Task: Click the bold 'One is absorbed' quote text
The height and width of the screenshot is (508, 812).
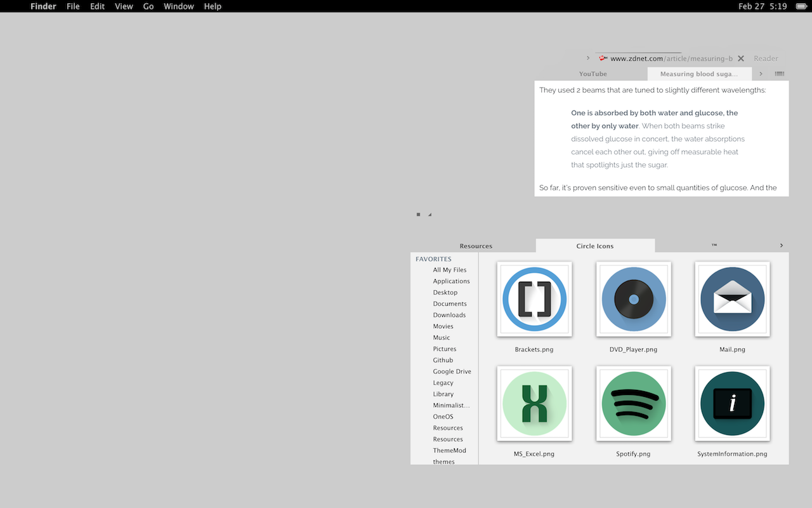Action: pyautogui.click(x=655, y=119)
